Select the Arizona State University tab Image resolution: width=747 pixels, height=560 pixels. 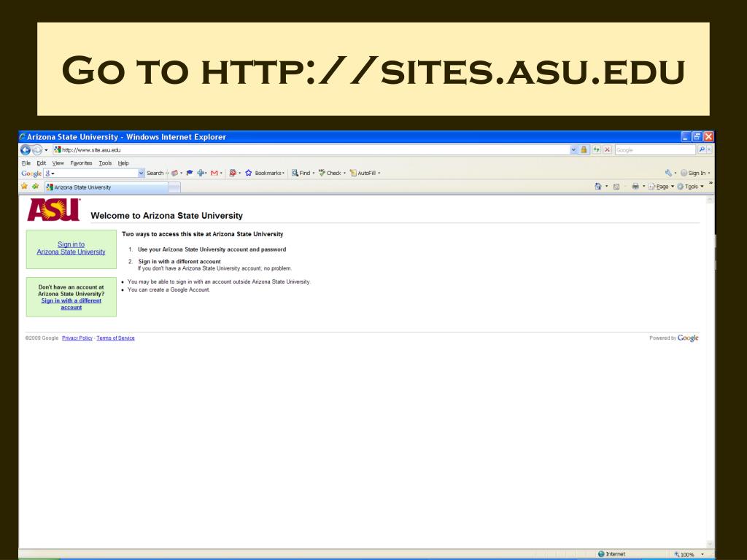(x=107, y=187)
